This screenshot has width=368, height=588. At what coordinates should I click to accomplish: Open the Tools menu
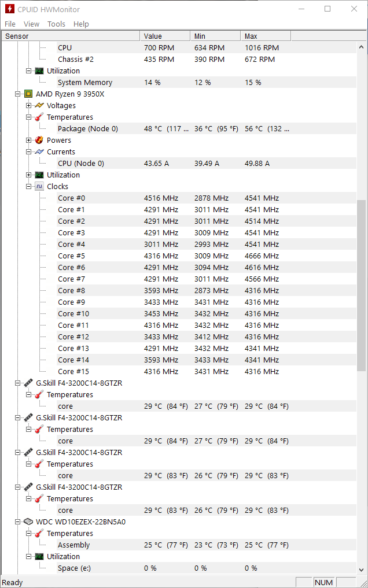[56, 24]
